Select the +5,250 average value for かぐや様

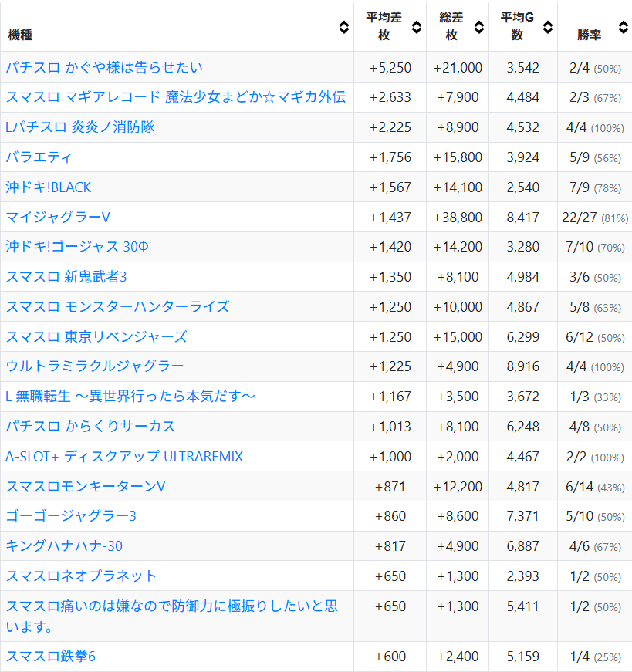[x=390, y=68]
